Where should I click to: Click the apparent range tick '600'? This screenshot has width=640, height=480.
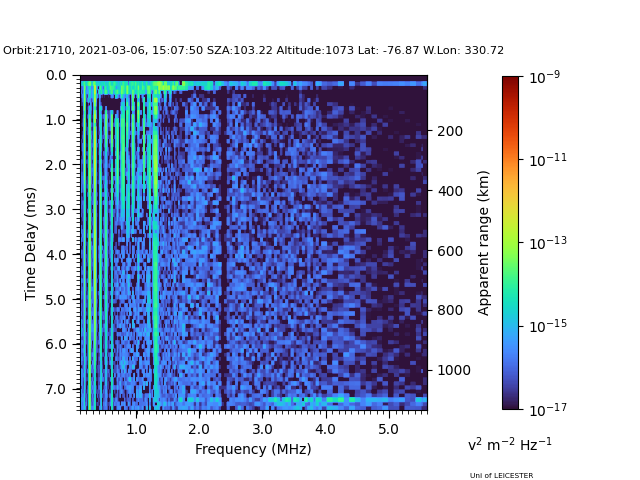click(450, 251)
